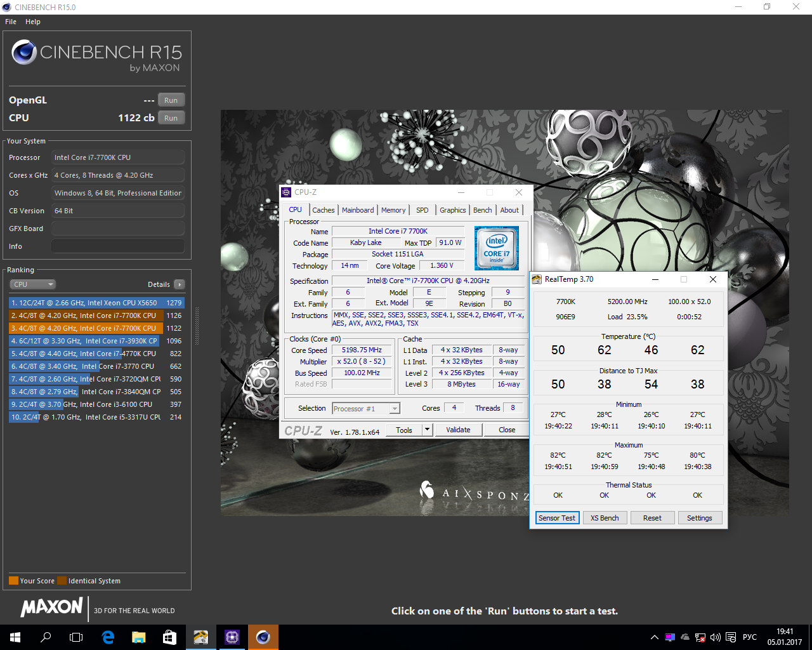Click the empty Info field in Your System
The image size is (812, 650).
point(118,246)
